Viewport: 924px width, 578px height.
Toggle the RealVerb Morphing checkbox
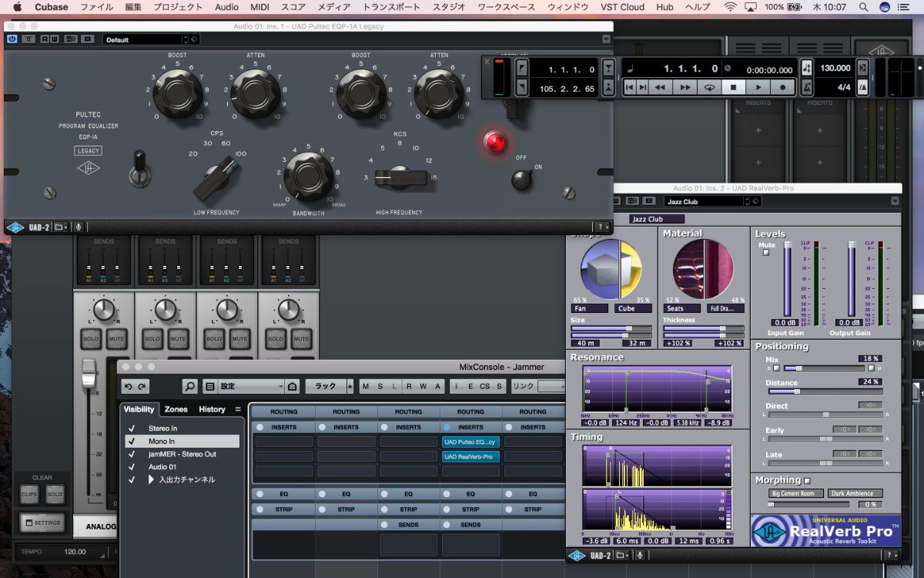(807, 481)
